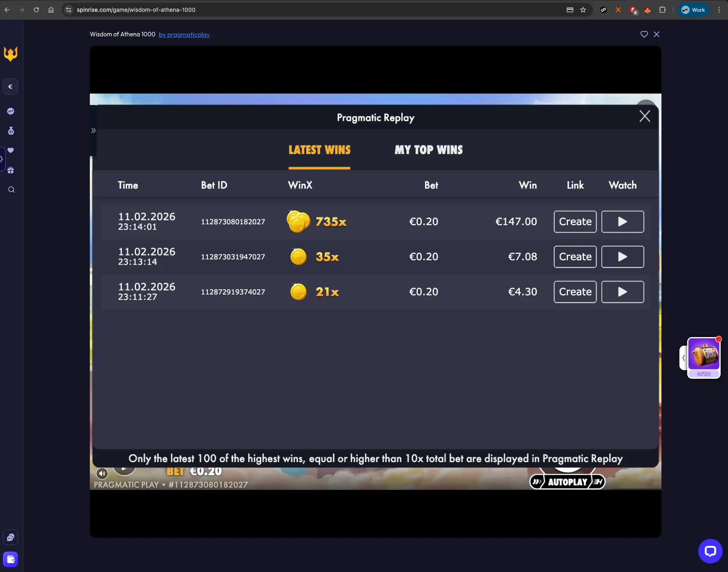Open the new games sidebar icon
Viewport: 728px width, 572px height.
[11, 111]
